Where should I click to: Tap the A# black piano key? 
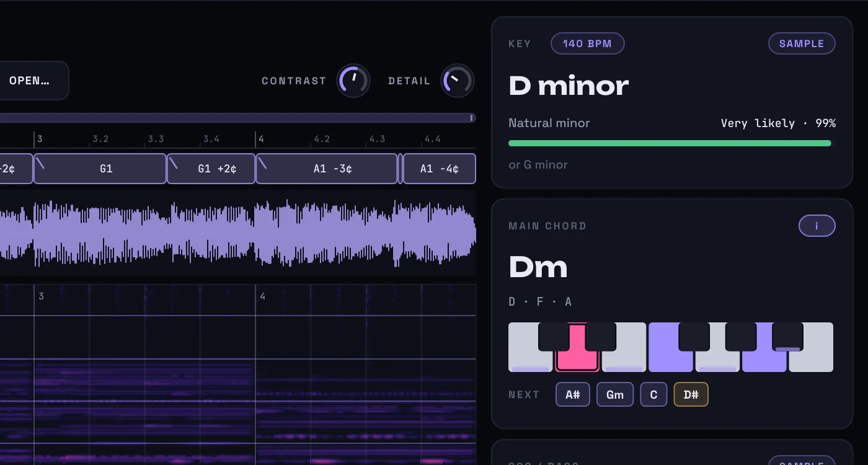click(x=787, y=336)
